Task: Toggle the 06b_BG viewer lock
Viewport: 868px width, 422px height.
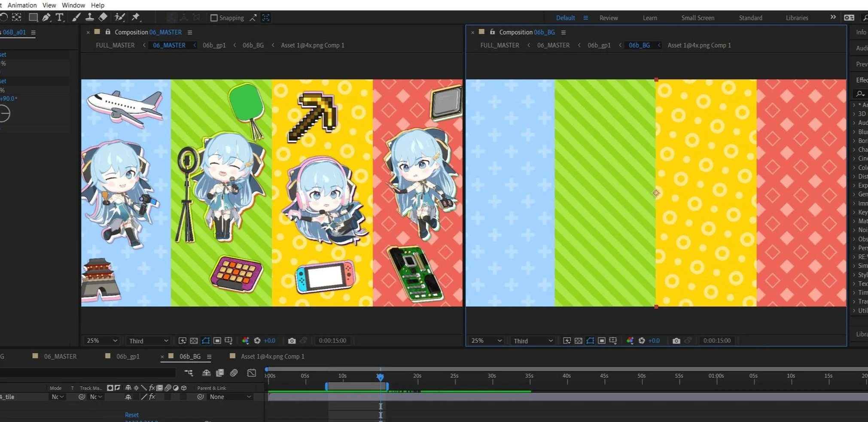Action: [x=492, y=32]
